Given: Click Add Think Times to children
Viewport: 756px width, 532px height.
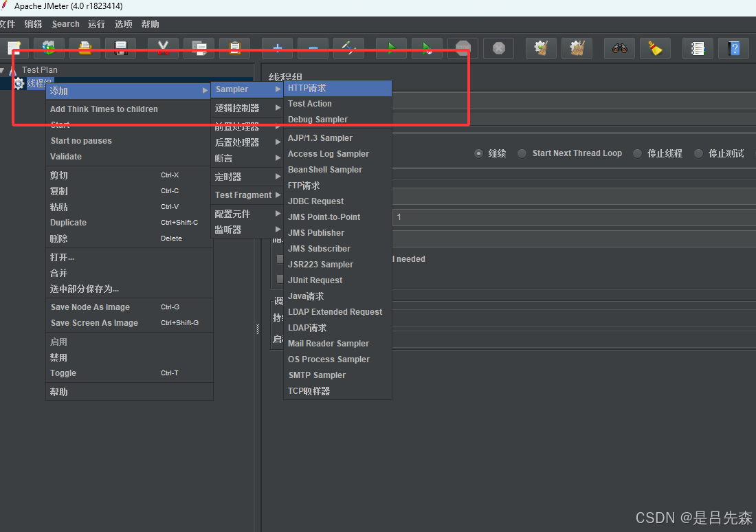Looking at the screenshot, I should point(129,109).
